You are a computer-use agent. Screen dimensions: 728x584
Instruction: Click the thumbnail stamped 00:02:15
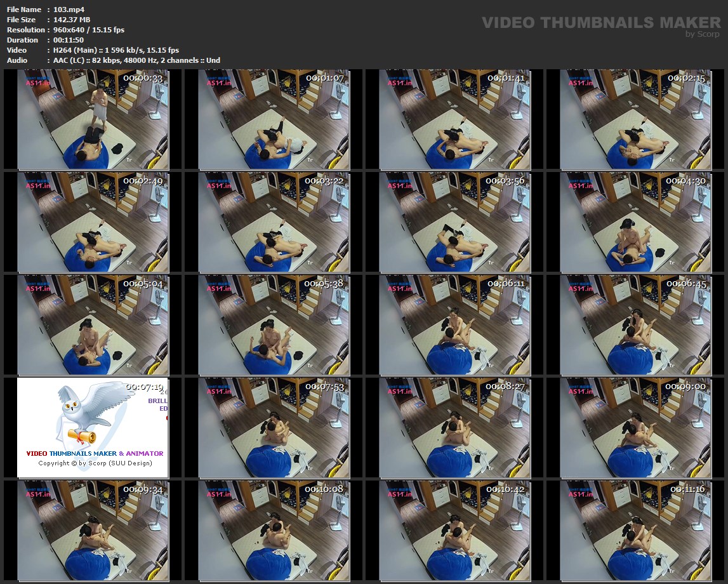(x=635, y=119)
